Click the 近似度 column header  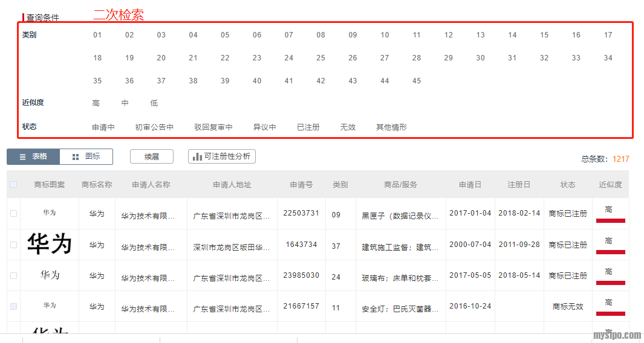tap(610, 185)
